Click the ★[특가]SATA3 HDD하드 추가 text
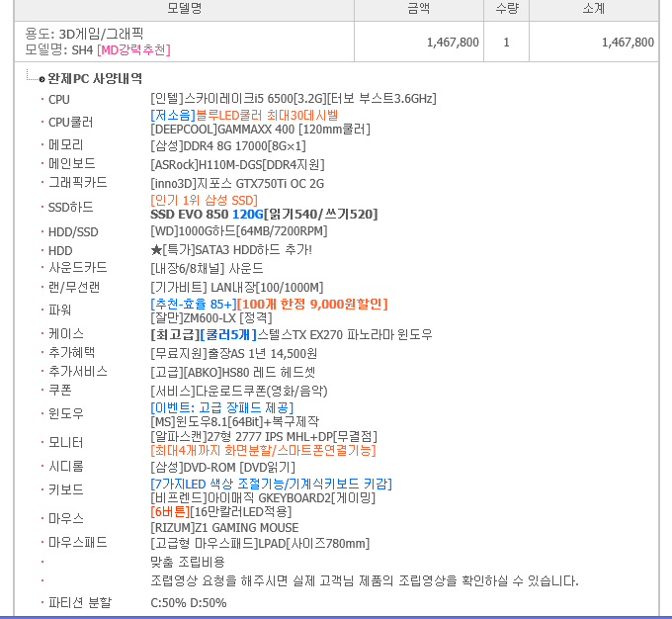This screenshot has width=672, height=619. click(231, 249)
